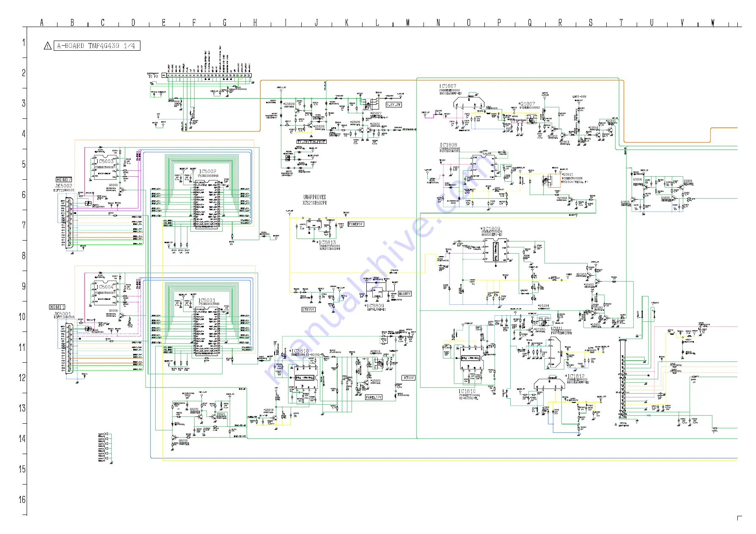Select the Q1809 transistor label
The height and width of the screenshot is (534, 756).
click(x=561, y=198)
